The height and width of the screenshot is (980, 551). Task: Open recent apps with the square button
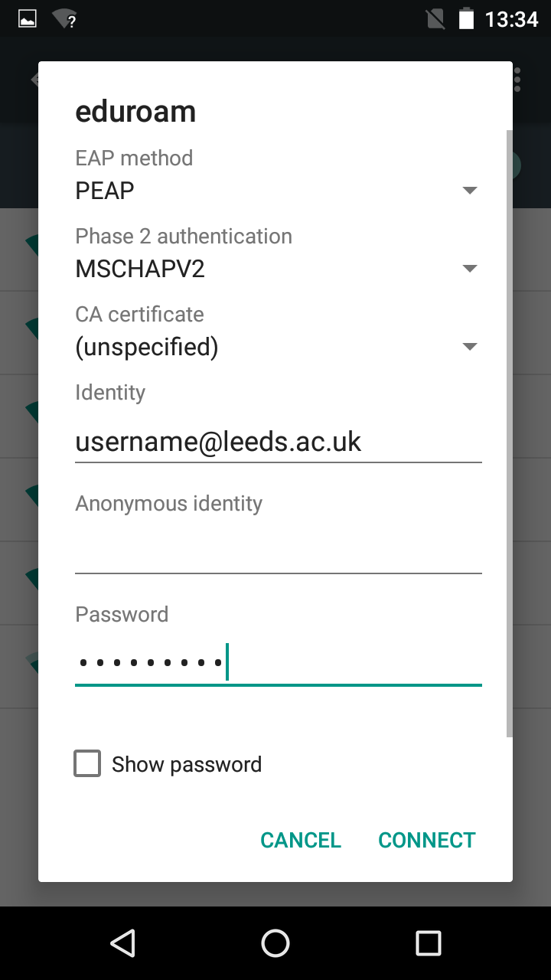[x=428, y=942]
